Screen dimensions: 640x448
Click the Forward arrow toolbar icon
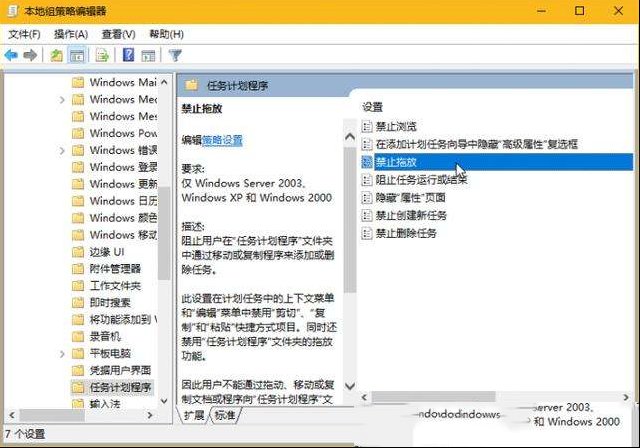[30, 55]
